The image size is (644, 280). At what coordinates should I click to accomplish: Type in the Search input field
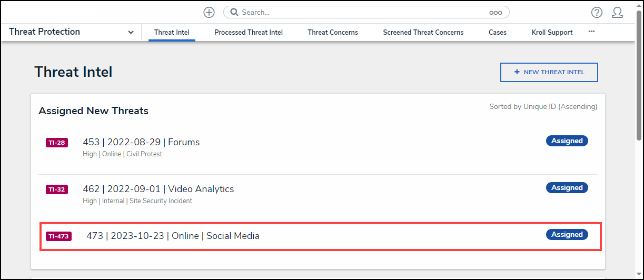(x=363, y=12)
